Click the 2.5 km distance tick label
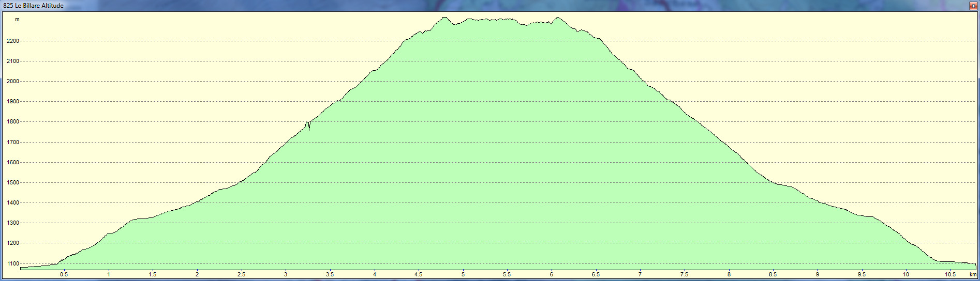The height and width of the screenshot is (281, 980). coord(241,274)
